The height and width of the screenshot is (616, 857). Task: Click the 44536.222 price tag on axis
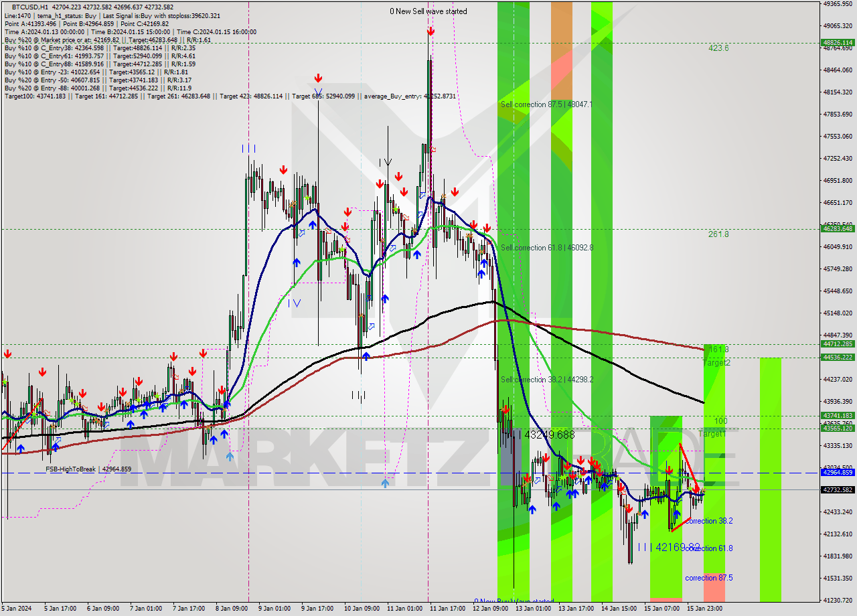click(838, 357)
